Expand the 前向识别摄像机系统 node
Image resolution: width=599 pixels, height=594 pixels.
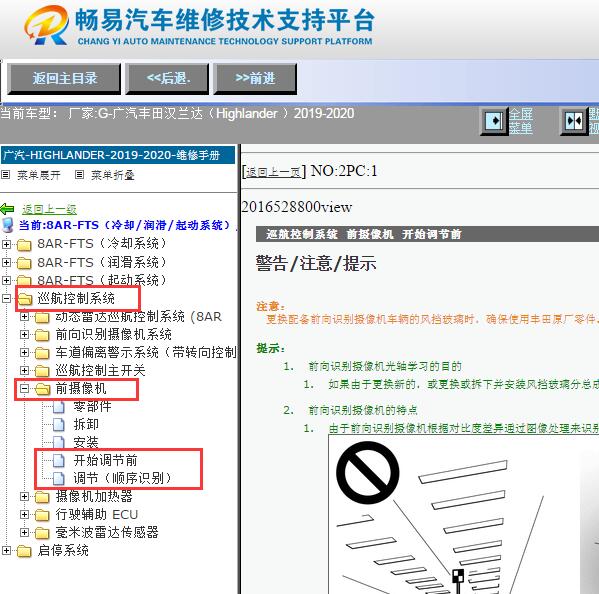coord(24,335)
